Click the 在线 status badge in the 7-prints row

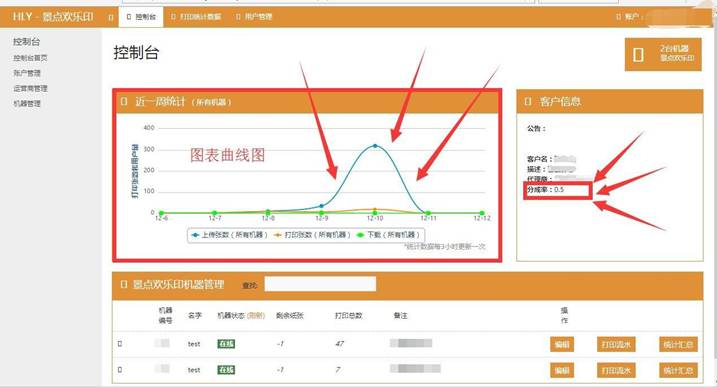click(x=226, y=369)
